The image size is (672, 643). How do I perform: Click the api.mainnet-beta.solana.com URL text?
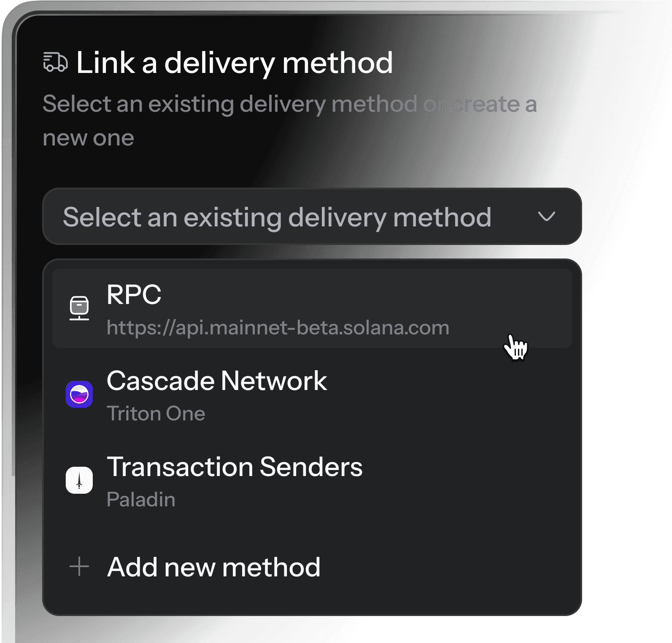coord(278,328)
